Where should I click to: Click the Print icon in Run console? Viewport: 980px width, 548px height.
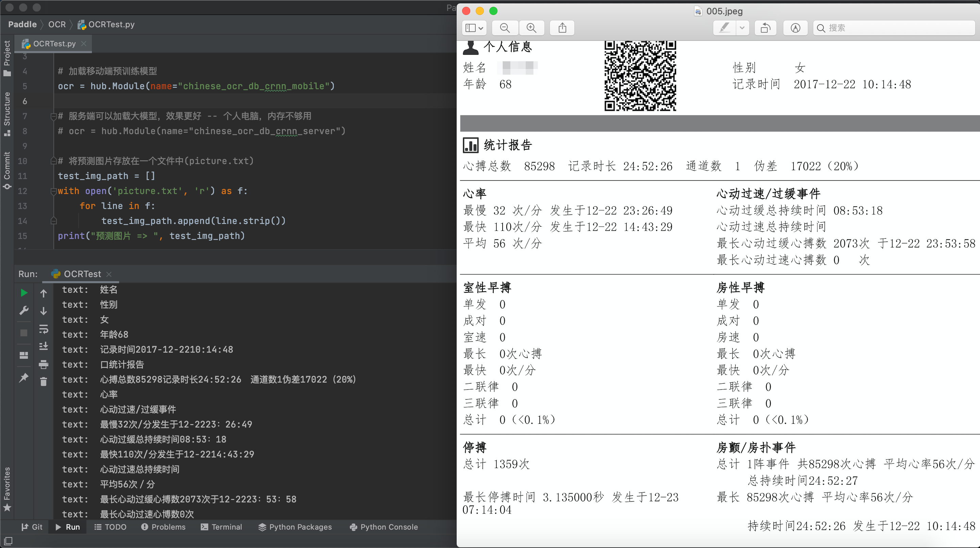tap(43, 365)
